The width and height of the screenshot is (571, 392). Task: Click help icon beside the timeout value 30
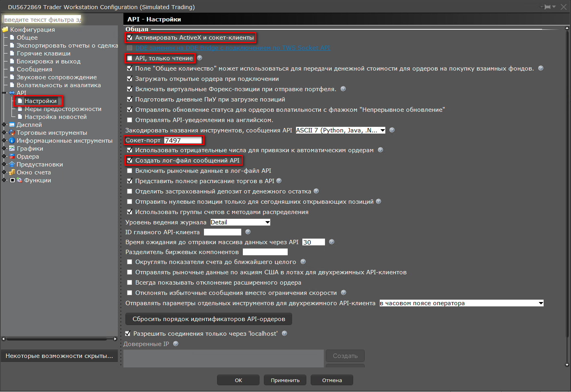[x=332, y=242]
